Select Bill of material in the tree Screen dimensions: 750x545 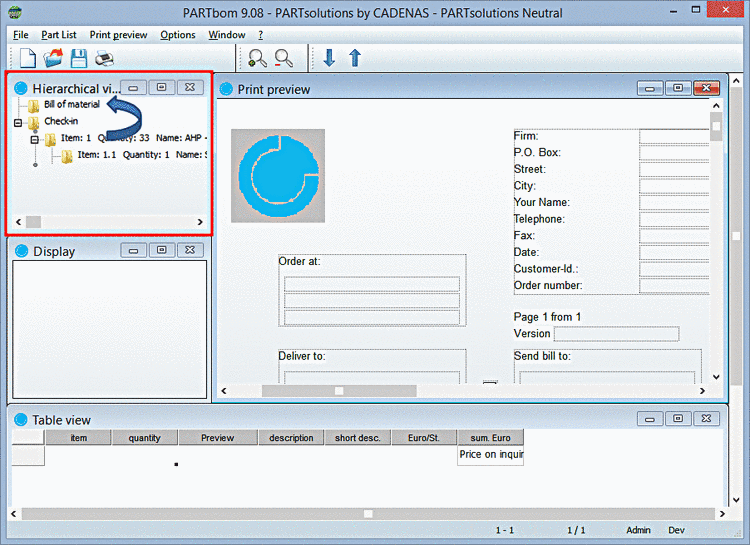click(72, 104)
